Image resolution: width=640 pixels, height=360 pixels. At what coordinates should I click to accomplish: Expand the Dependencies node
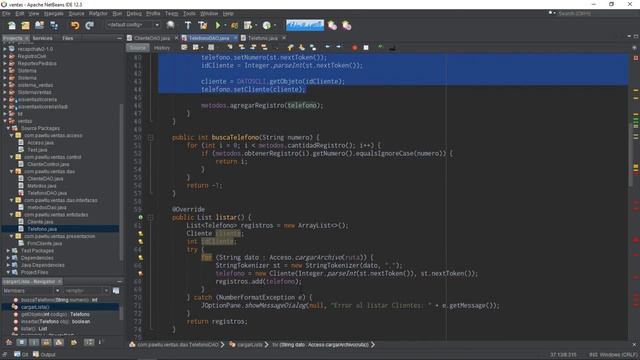click(x=8, y=258)
